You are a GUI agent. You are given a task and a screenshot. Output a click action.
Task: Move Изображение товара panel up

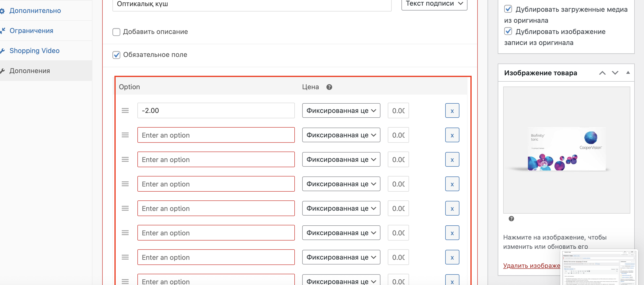point(602,73)
